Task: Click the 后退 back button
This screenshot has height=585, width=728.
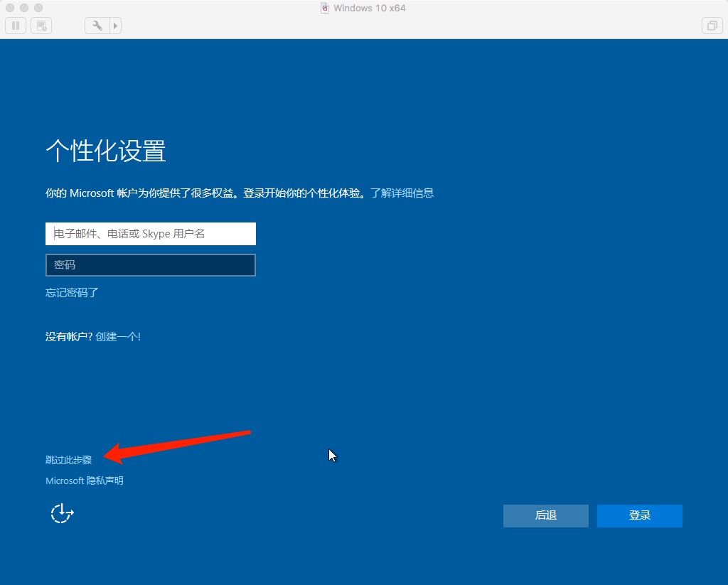Action: (546, 516)
